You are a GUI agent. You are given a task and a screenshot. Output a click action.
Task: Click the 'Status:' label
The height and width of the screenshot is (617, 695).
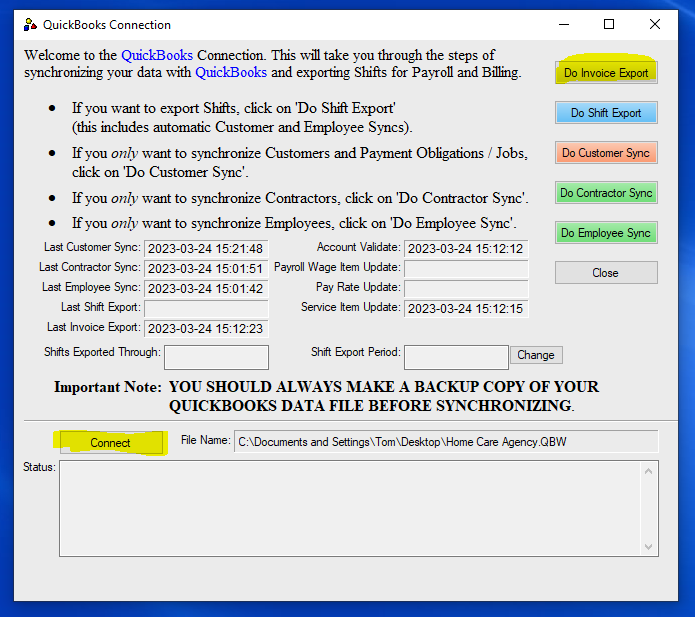39,467
